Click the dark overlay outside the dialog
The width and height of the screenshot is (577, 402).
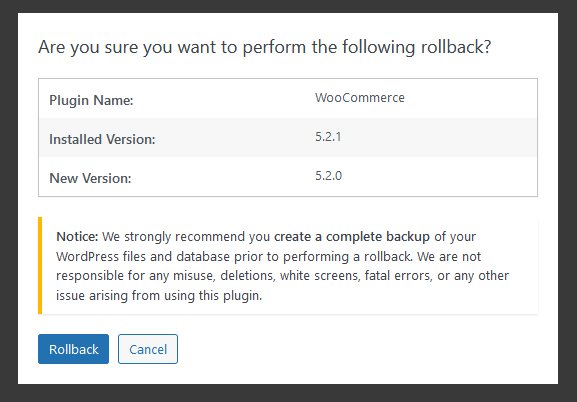[9, 201]
